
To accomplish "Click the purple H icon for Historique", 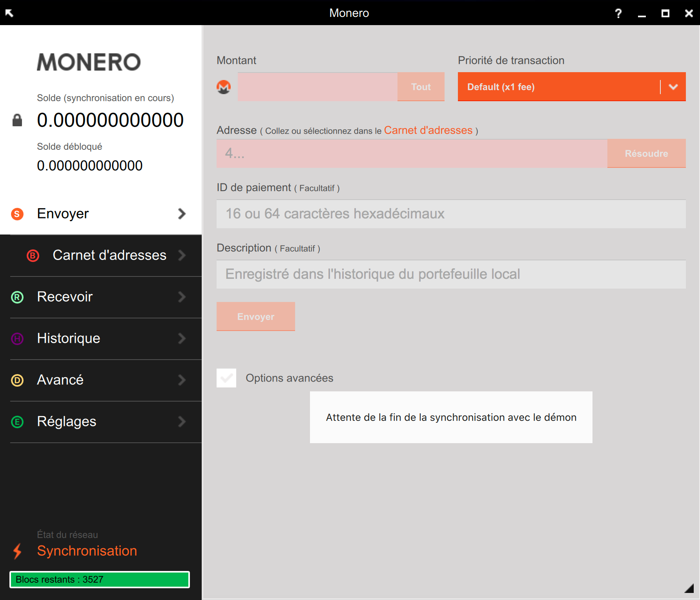I will (17, 339).
